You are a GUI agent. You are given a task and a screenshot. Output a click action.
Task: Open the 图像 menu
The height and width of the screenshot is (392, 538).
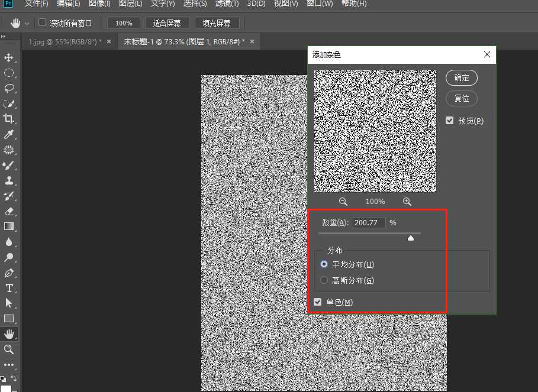click(98, 4)
